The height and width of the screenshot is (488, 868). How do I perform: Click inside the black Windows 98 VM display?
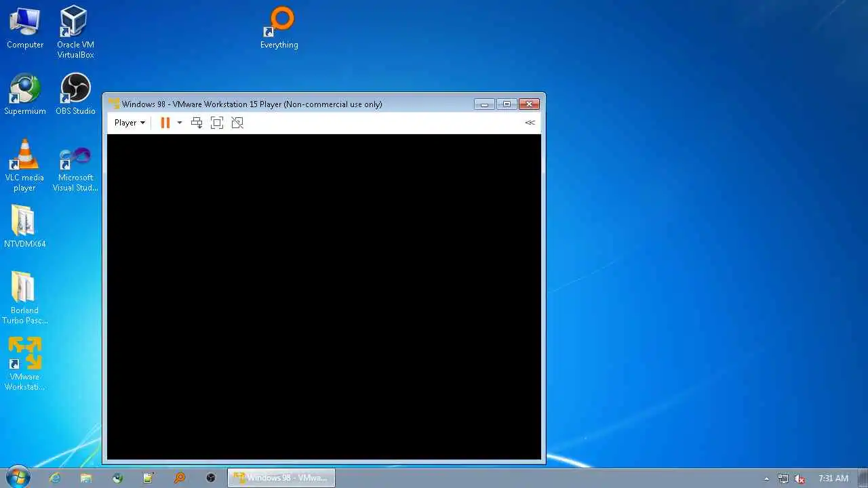pyautogui.click(x=324, y=297)
